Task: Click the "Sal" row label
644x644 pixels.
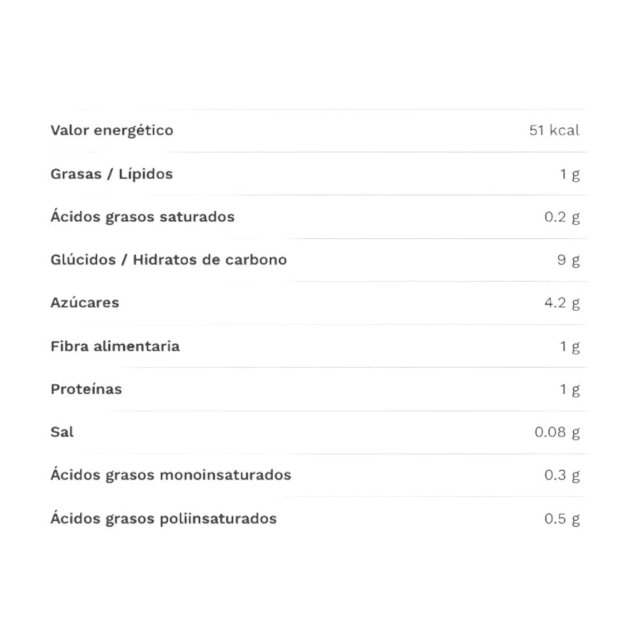Action: pos(62,432)
